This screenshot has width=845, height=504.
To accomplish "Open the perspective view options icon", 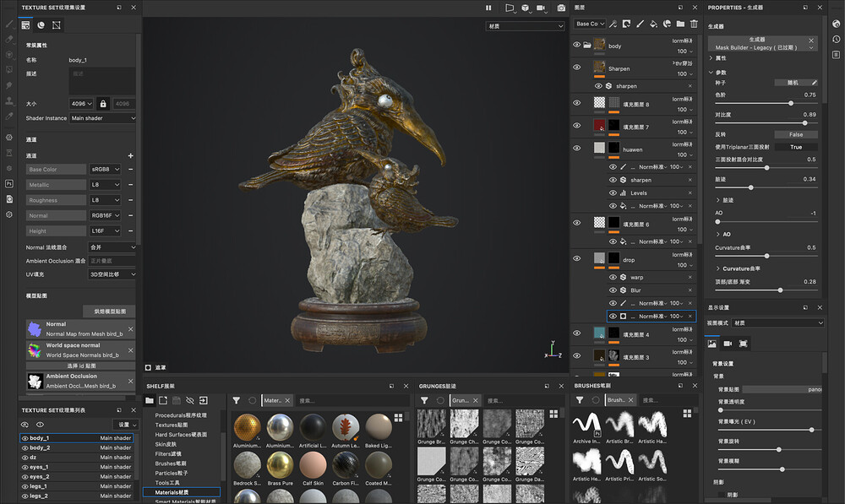I will pyautogui.click(x=510, y=8).
